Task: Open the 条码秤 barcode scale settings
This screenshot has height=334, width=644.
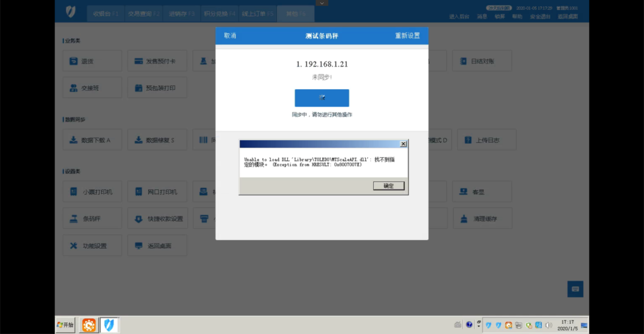Action: [x=92, y=219]
